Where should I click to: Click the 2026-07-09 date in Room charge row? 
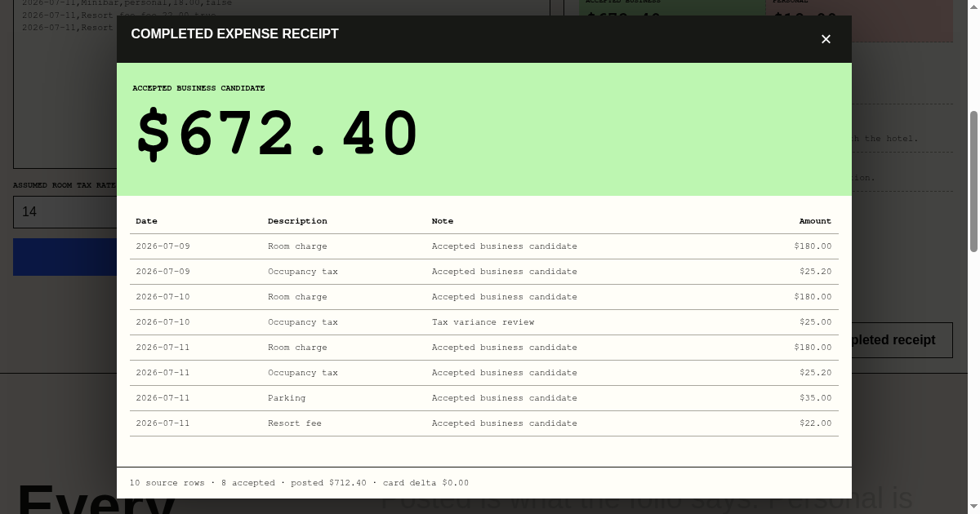click(163, 246)
